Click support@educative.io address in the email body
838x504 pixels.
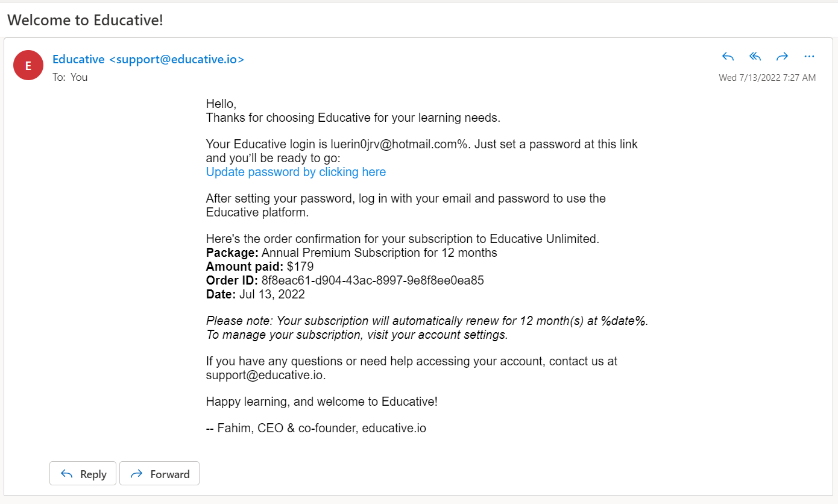pyautogui.click(x=265, y=375)
